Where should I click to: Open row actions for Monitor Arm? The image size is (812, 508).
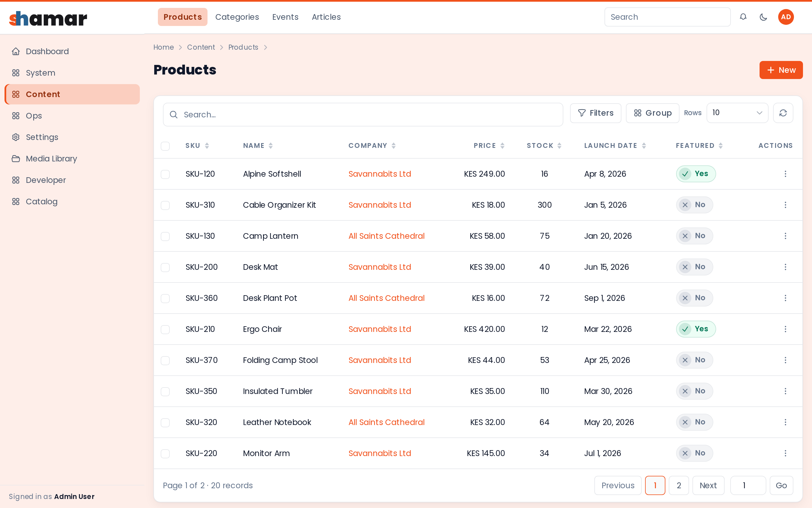pos(785,453)
